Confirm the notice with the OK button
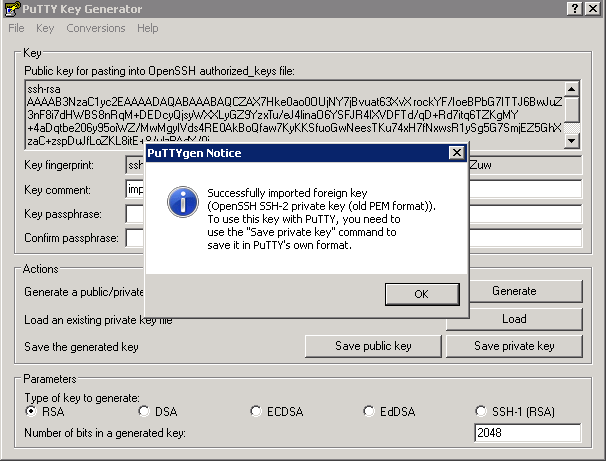Viewport: 606px width, 462px height. tap(422, 294)
